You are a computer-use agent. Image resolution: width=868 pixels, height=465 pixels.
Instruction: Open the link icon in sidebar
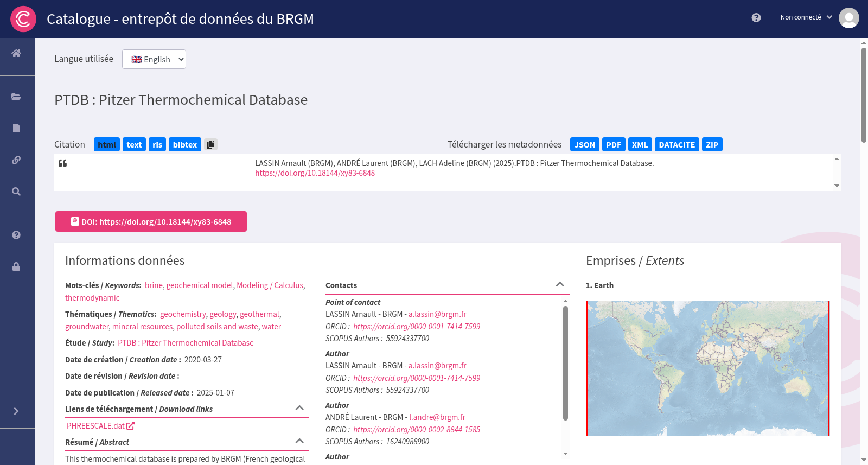tap(16, 160)
